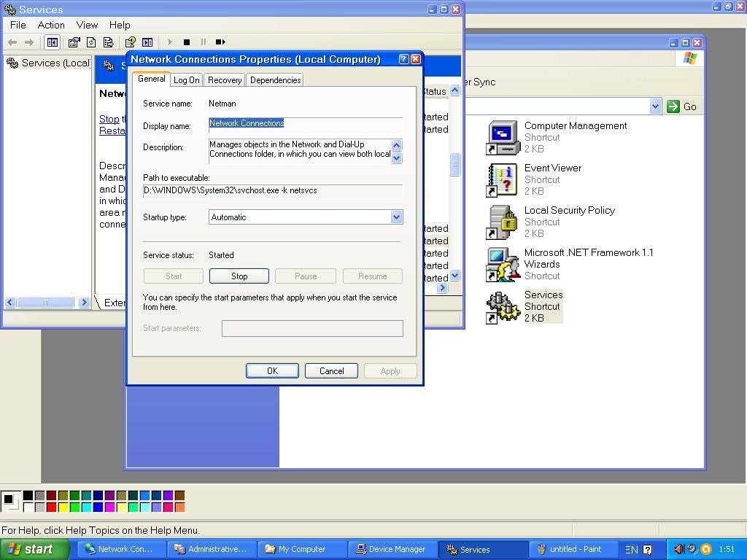This screenshot has width=747, height=560.
Task: Switch to the Log On tab
Action: click(x=186, y=80)
